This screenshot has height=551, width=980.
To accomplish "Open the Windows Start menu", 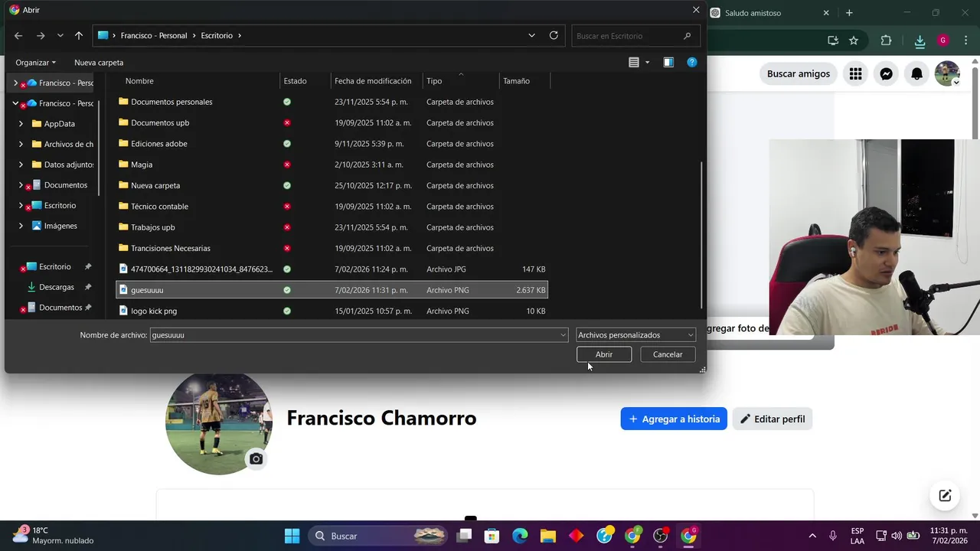I will 292,536.
